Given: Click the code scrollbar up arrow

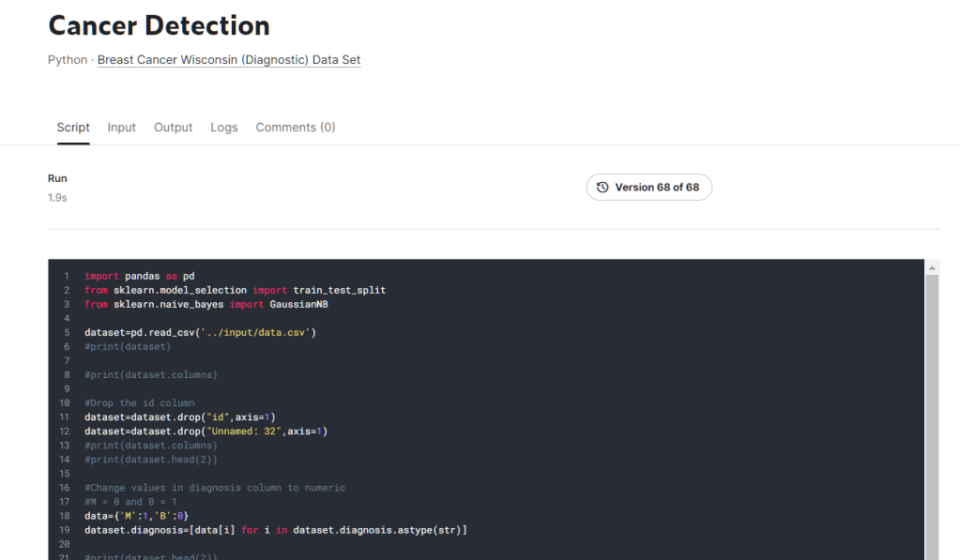Looking at the screenshot, I should click(x=932, y=268).
